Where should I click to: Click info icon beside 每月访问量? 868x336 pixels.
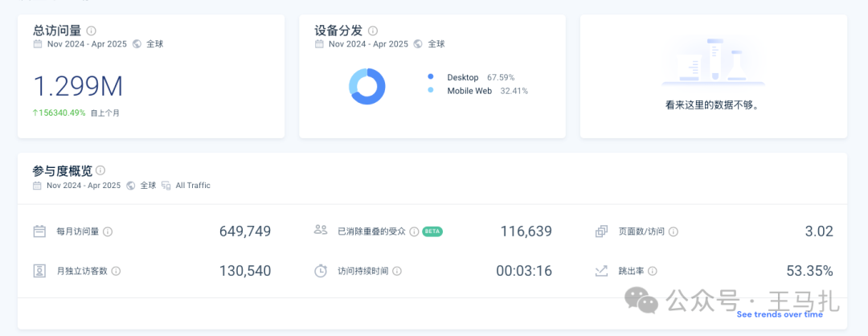click(x=108, y=232)
